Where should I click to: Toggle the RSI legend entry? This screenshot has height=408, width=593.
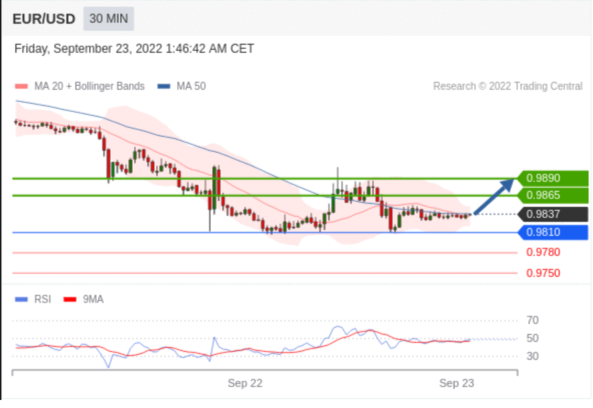[33, 299]
